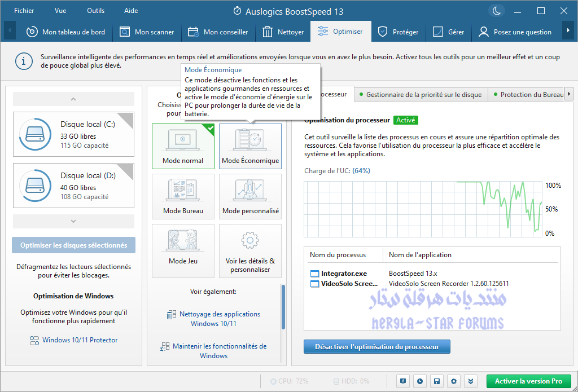
Task: Choose Mode Économique
Action: (x=250, y=146)
